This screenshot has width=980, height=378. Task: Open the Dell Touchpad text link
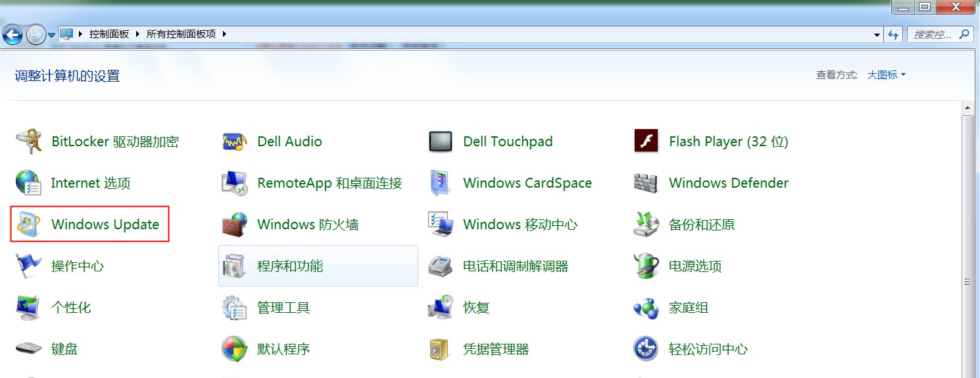click(x=508, y=142)
